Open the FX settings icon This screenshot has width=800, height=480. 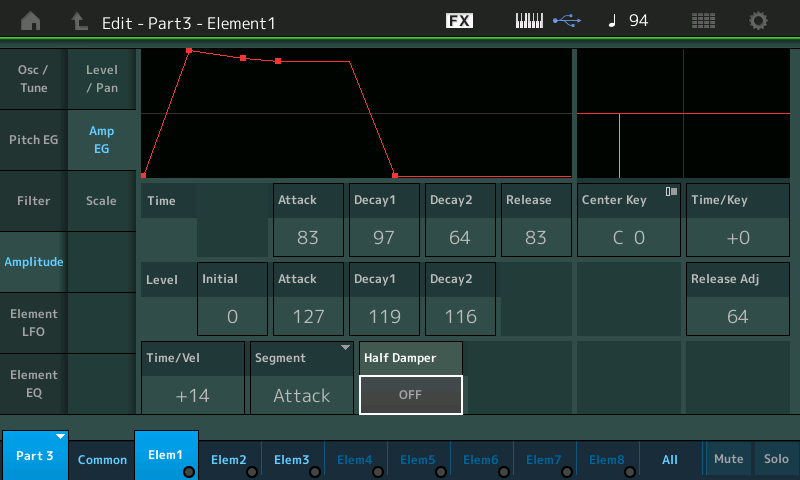459,21
